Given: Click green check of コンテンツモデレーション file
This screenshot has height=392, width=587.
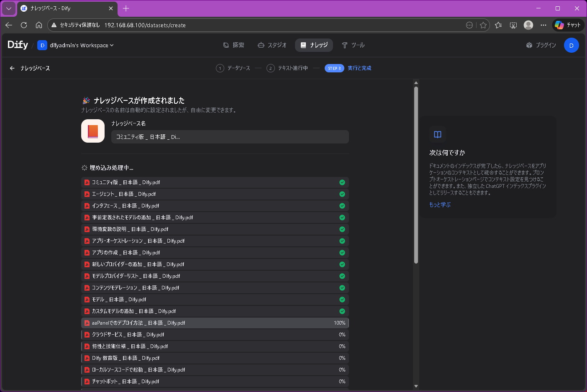Looking at the screenshot, I should tap(342, 288).
